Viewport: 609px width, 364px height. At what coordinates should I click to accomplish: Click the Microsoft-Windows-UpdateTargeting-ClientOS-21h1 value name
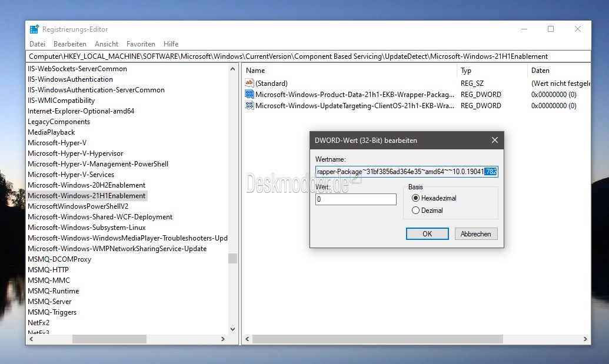pos(355,105)
